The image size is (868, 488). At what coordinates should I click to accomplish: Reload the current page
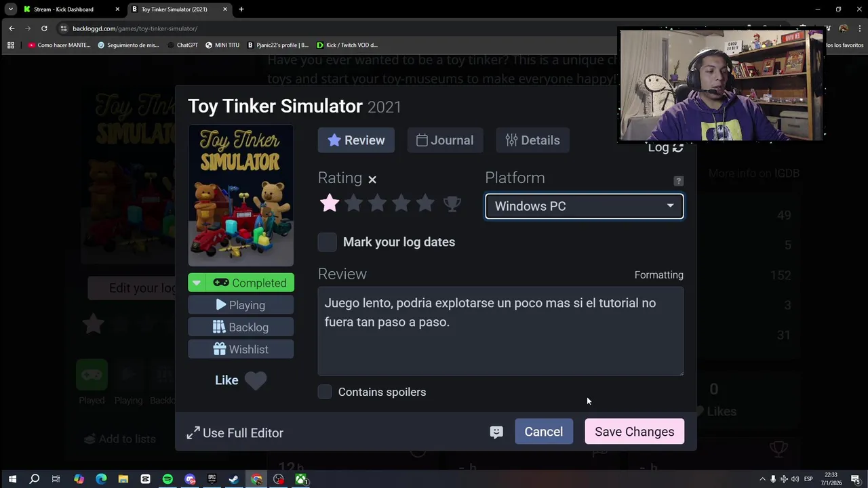tap(44, 28)
